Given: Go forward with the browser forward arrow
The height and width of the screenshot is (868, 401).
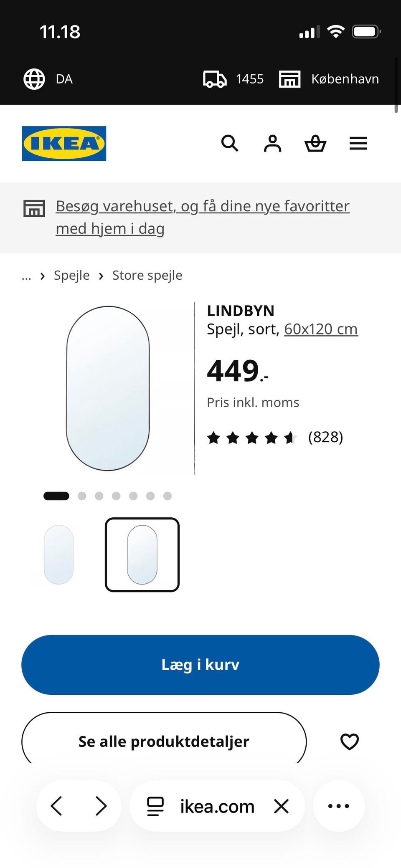Looking at the screenshot, I should 101,806.
